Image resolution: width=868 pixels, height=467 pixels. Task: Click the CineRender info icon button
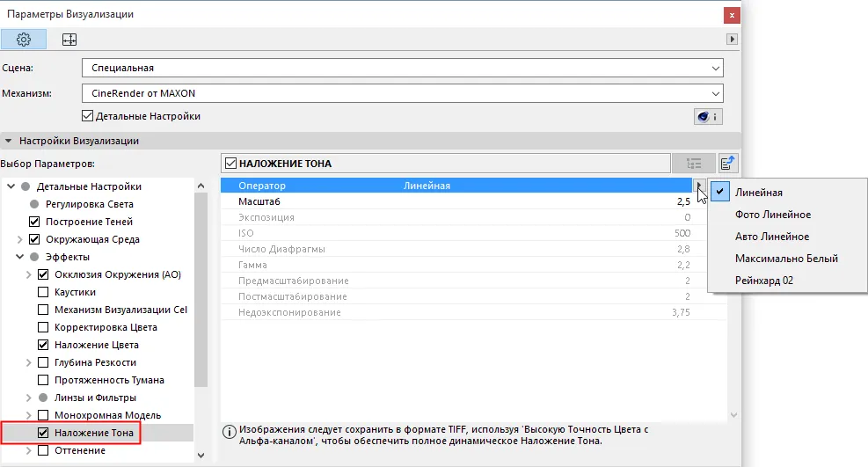[708, 117]
